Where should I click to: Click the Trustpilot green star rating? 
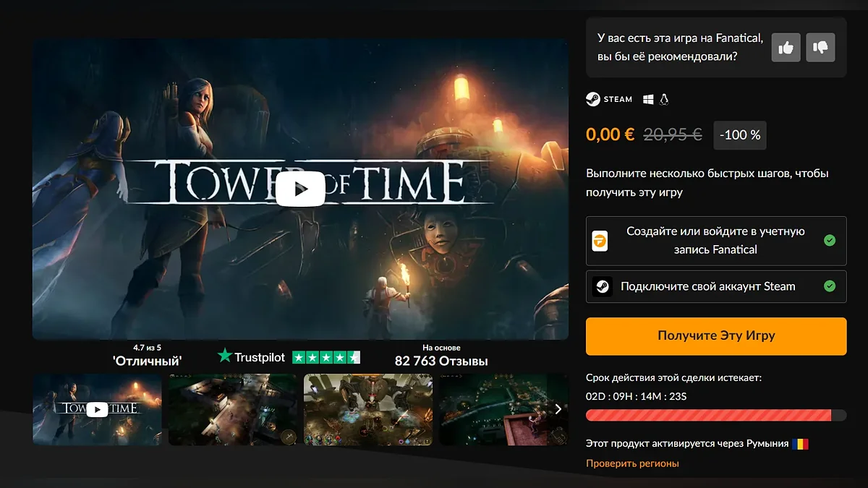326,357
